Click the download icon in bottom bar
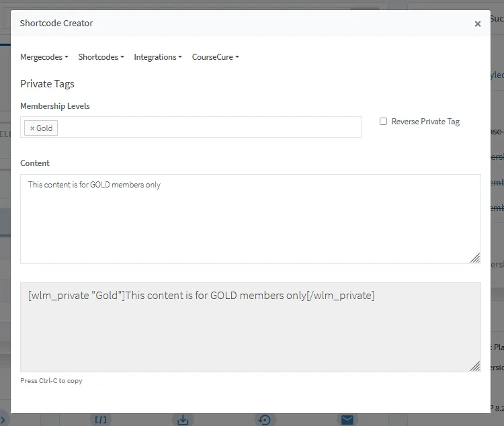This screenshot has height=426, width=504. pyautogui.click(x=183, y=419)
